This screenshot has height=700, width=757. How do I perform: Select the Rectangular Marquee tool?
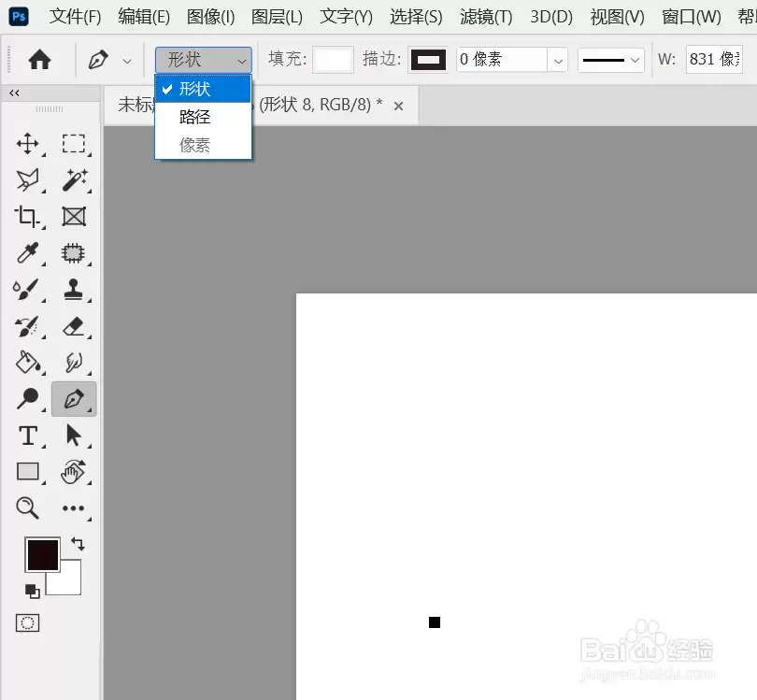point(74,144)
